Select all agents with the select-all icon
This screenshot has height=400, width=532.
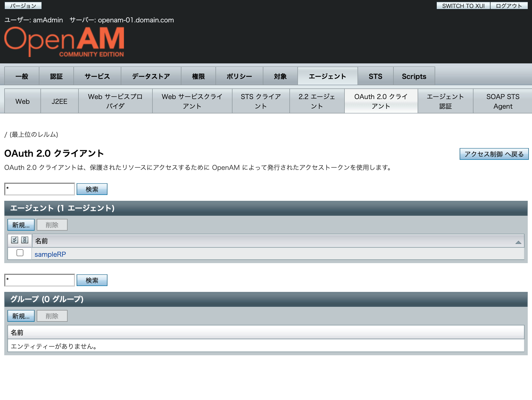pos(14,240)
